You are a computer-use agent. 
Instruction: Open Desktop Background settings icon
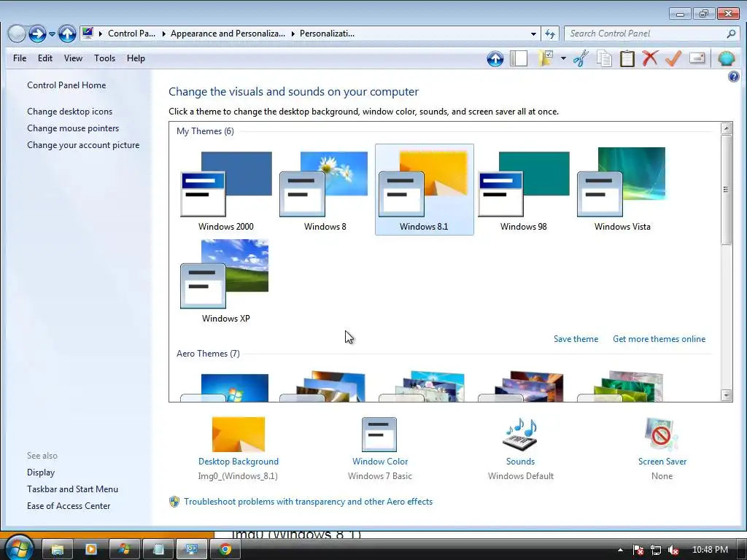(x=239, y=435)
